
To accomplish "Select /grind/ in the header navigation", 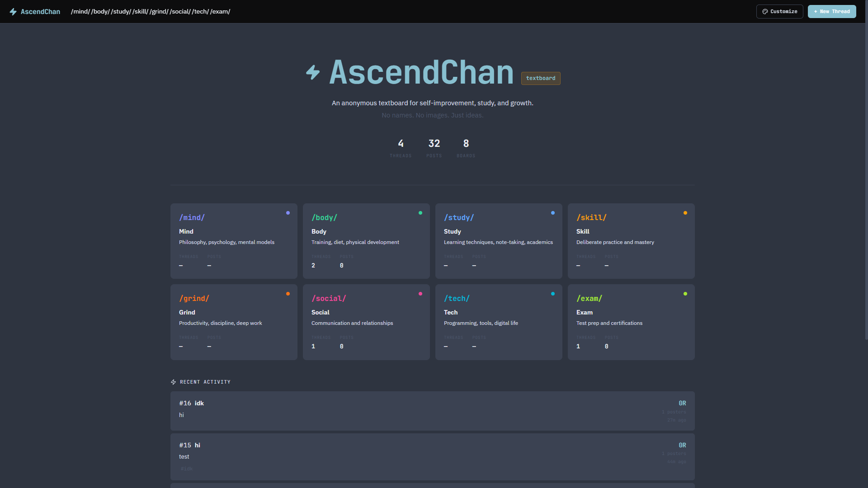I will [x=159, y=12].
